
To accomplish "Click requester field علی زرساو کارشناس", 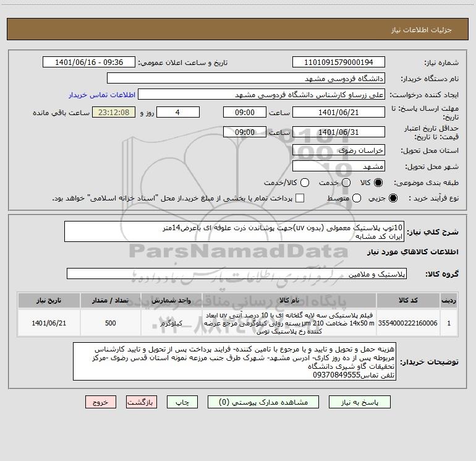I will 261,95.
